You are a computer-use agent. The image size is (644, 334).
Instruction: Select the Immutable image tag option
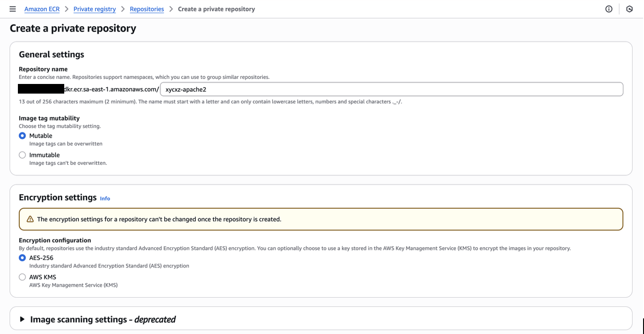[x=22, y=155]
